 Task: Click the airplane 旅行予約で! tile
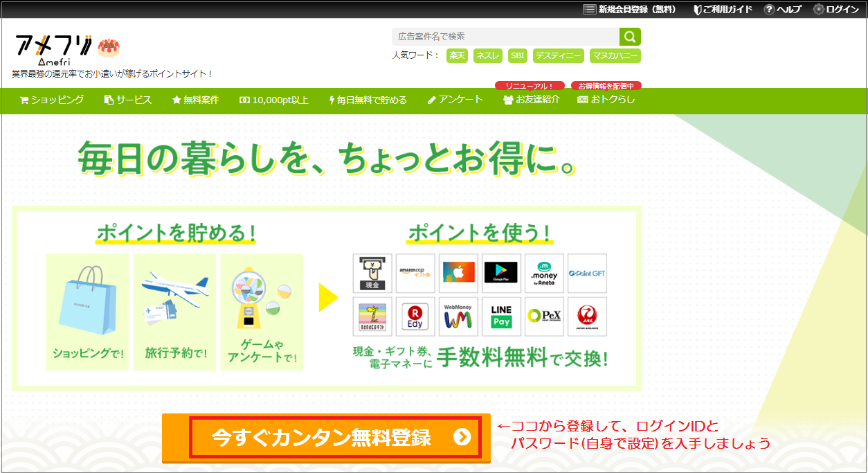(x=174, y=312)
